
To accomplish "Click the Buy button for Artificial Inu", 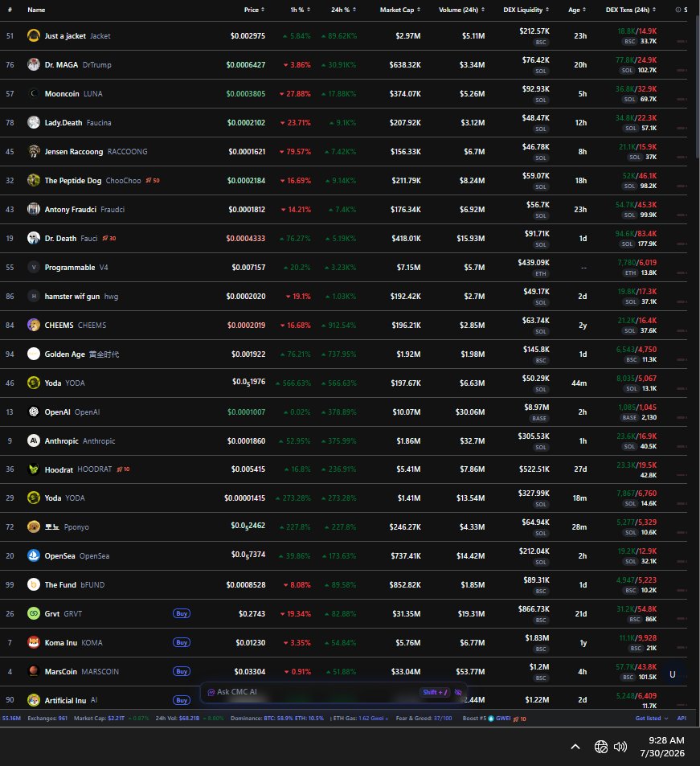I will pyautogui.click(x=182, y=700).
